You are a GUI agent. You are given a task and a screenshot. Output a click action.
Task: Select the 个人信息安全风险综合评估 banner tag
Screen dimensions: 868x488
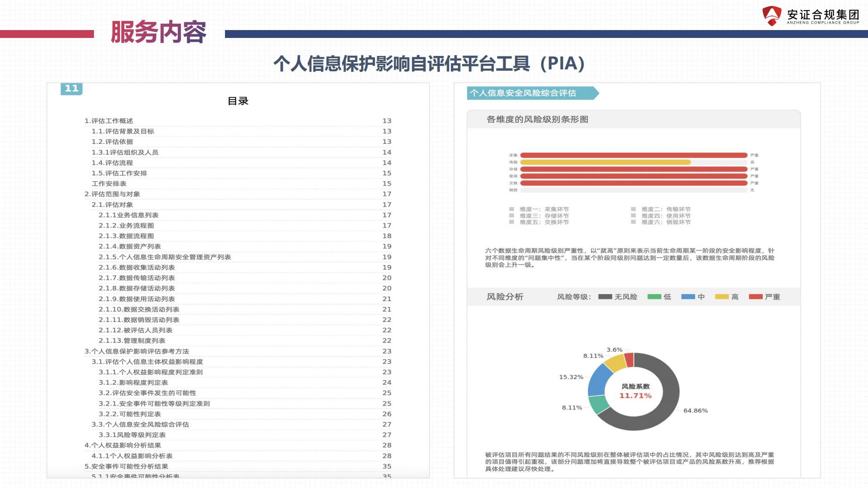tap(533, 93)
